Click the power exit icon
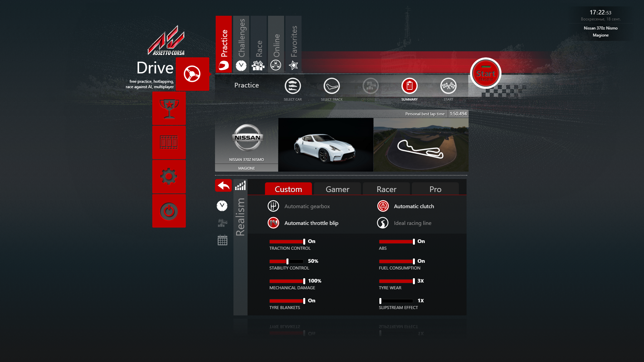This screenshot has height=362, width=644. coord(169,211)
